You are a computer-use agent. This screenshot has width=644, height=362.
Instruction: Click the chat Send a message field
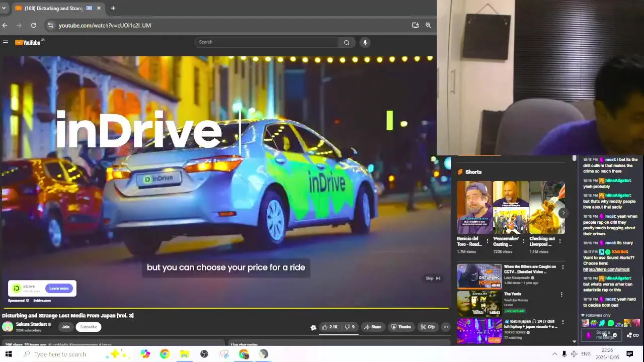coord(602,335)
